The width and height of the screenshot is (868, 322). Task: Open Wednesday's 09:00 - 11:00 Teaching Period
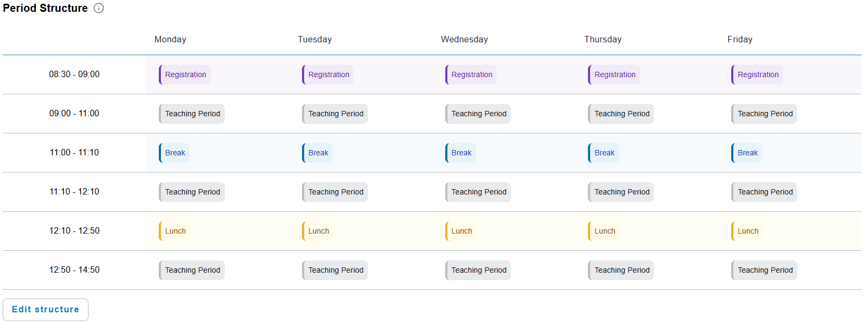tap(478, 114)
